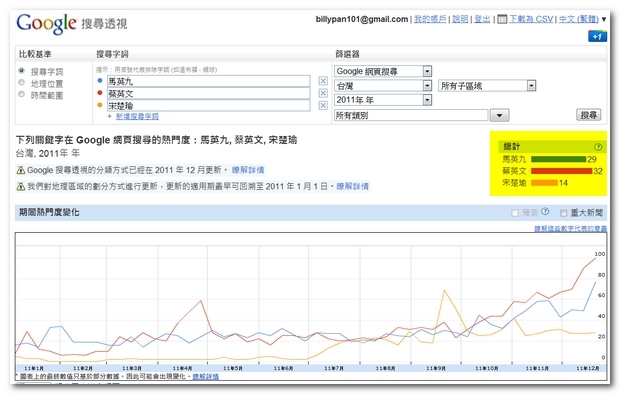Click the 新增搜尋字詞 link
621x395 pixels.
click(x=137, y=116)
